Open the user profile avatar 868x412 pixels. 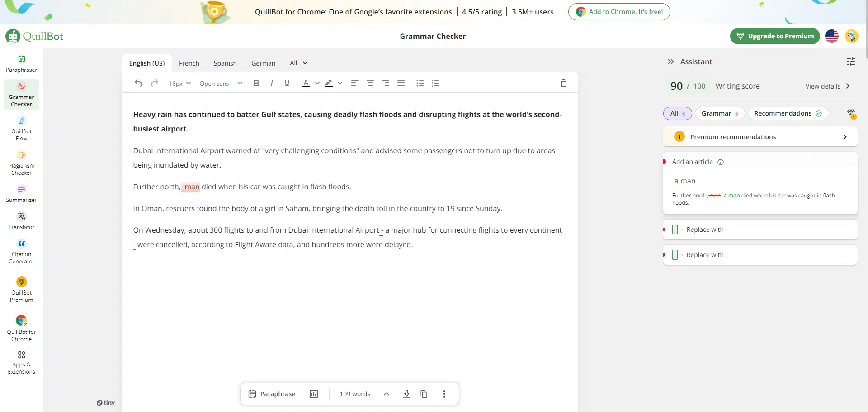click(852, 36)
